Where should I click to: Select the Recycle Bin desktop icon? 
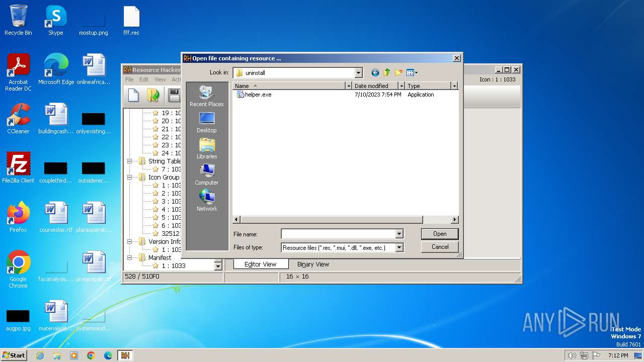(x=18, y=20)
